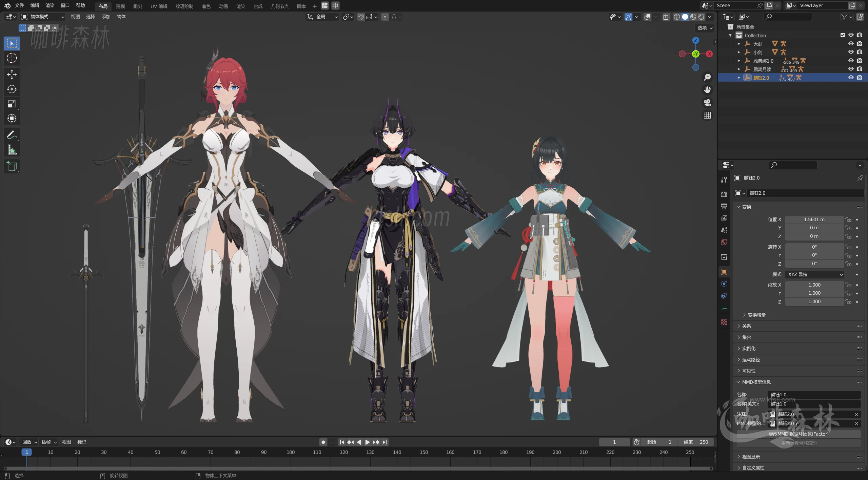Open the Object Constraints properties tab
The image size is (868, 480).
coord(724,296)
